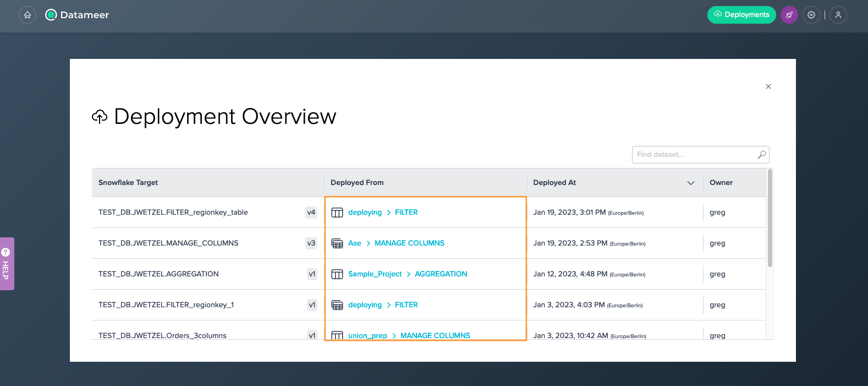
Task: Click the purple rocket icon
Action: (x=789, y=15)
